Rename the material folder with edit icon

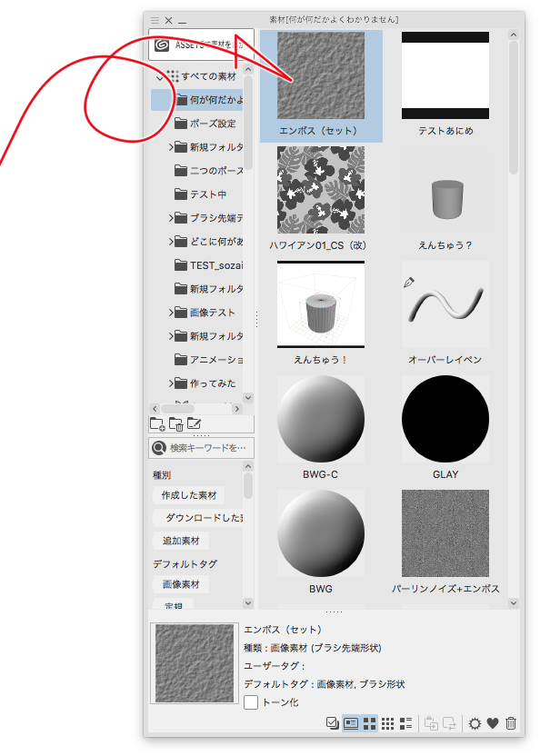pos(194,423)
